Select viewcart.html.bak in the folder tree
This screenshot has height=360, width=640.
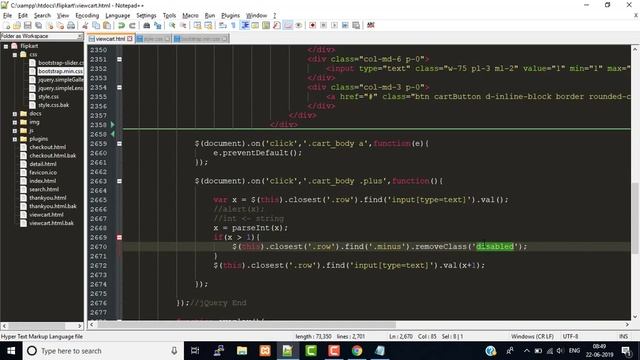(51, 223)
